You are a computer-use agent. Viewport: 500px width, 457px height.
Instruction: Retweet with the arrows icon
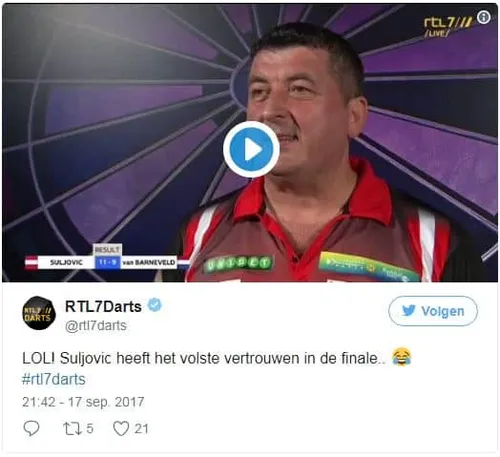[x=72, y=429]
